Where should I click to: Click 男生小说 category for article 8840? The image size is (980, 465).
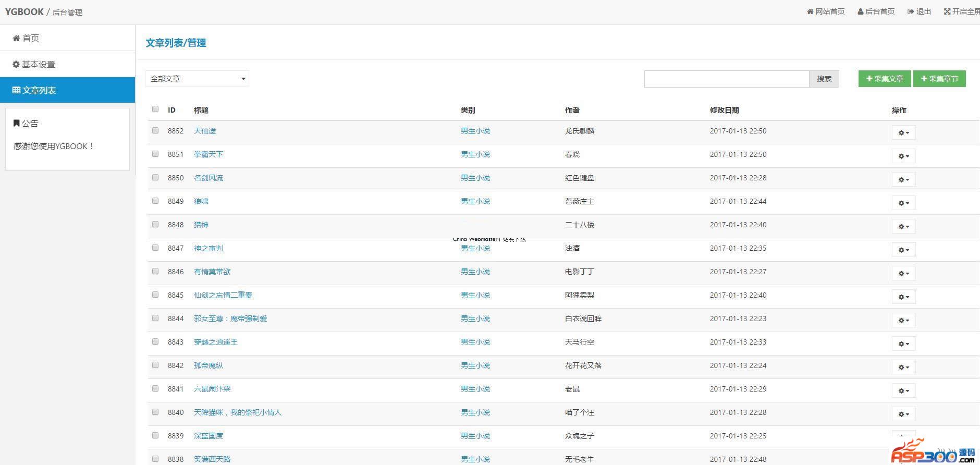(x=475, y=412)
